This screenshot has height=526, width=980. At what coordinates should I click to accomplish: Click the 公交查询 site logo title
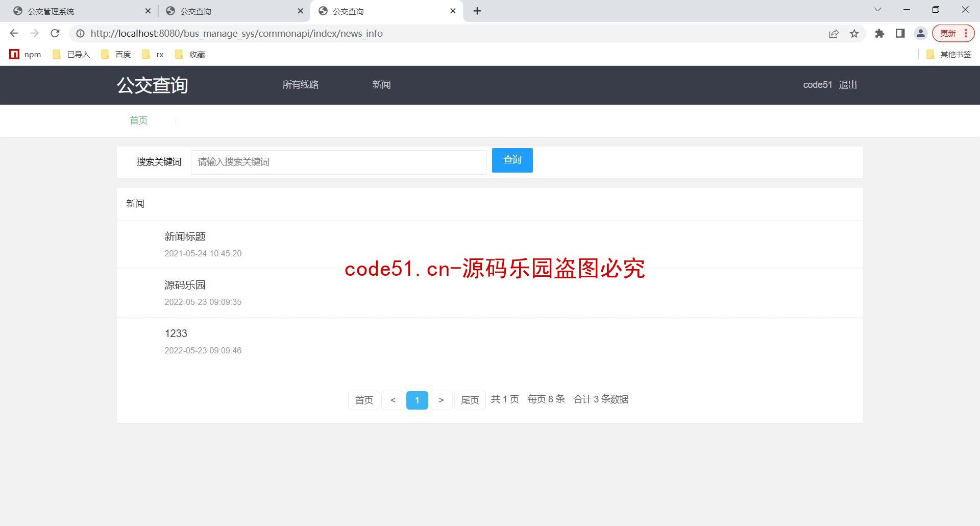coord(152,85)
